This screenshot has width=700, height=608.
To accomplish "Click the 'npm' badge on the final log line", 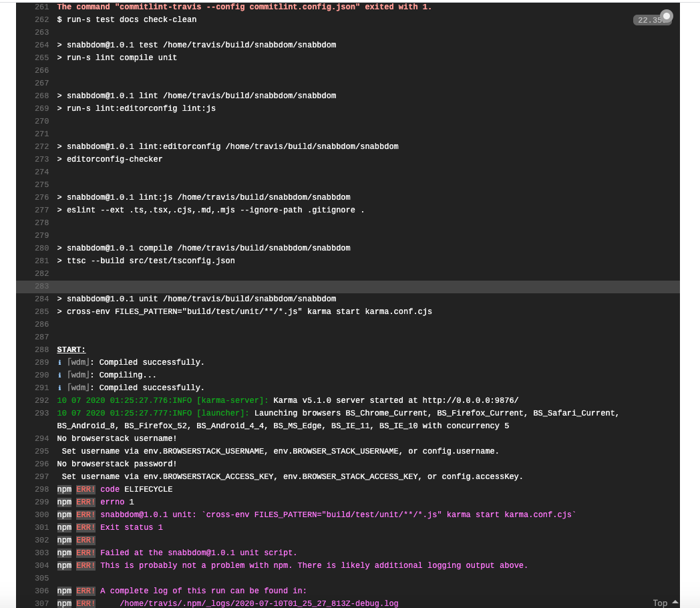I will [64, 603].
